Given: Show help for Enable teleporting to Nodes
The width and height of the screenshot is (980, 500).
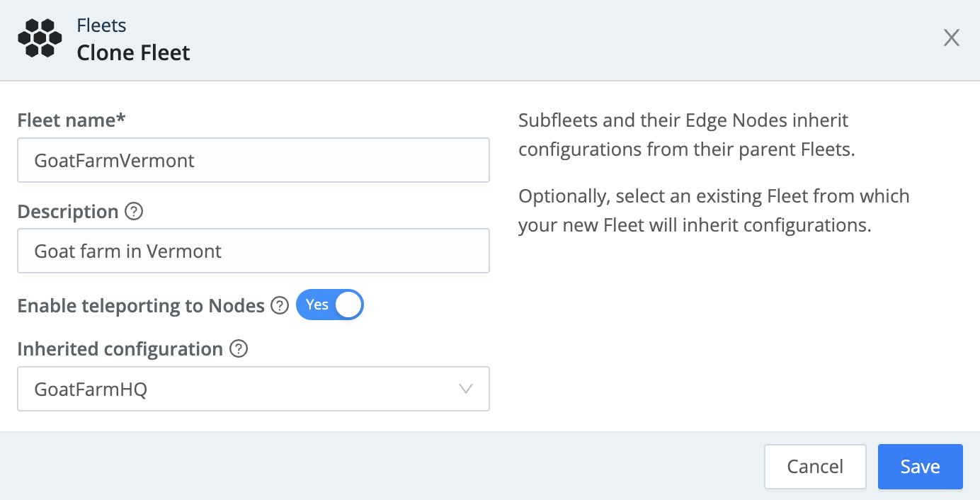Looking at the screenshot, I should point(280,305).
